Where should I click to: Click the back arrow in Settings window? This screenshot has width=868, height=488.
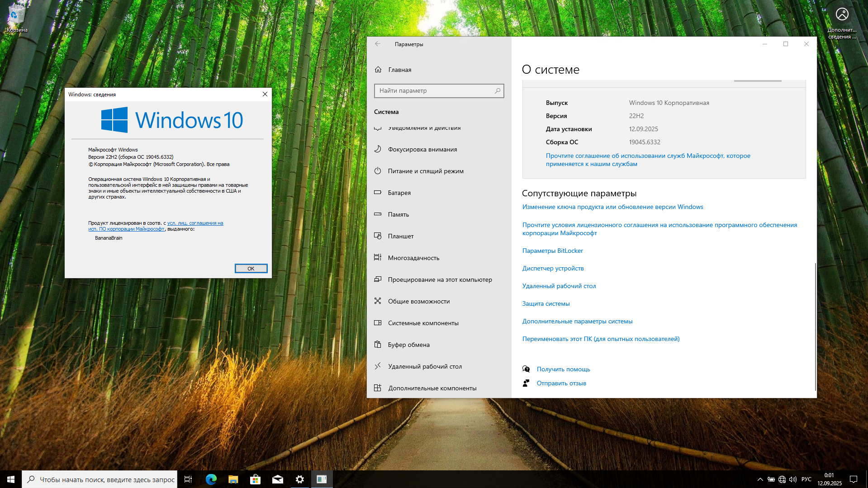coord(378,44)
